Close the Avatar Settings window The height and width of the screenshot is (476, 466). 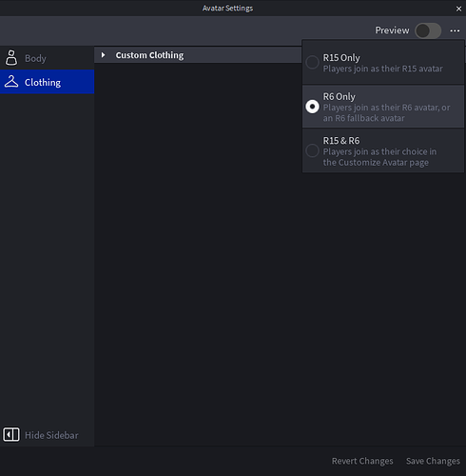[458, 9]
